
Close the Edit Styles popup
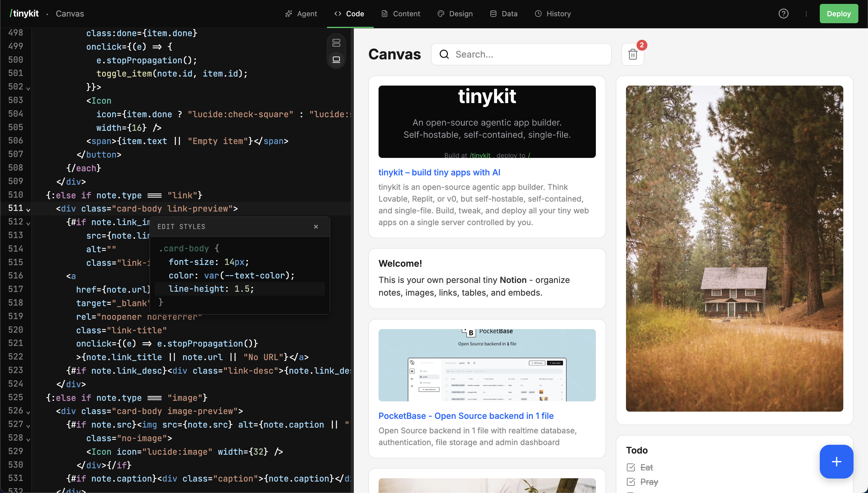tap(316, 227)
